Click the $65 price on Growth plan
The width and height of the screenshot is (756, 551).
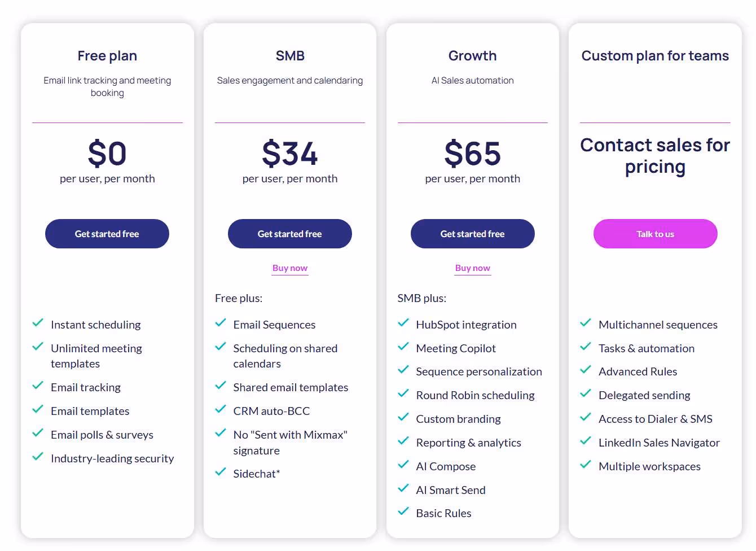pyautogui.click(x=472, y=154)
